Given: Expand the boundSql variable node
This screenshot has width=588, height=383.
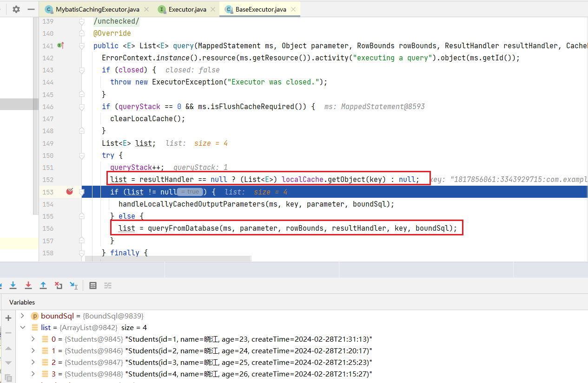Looking at the screenshot, I should pyautogui.click(x=22, y=316).
